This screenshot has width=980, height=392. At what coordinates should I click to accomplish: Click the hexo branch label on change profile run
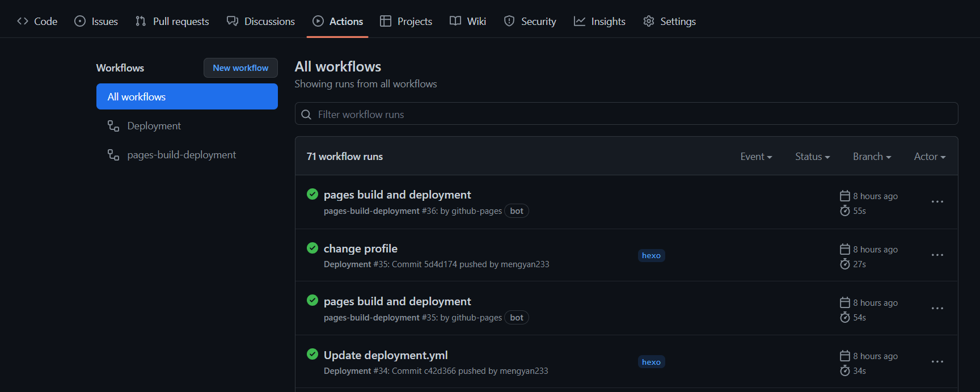coord(651,255)
